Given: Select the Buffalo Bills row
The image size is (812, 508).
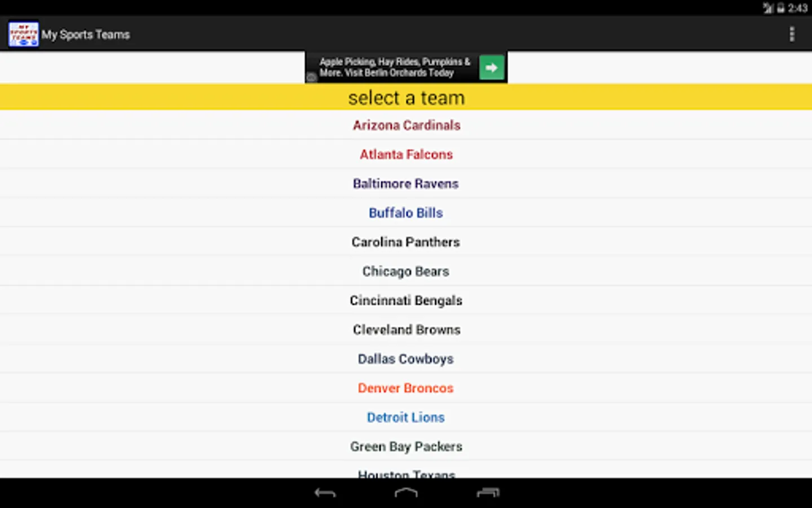Looking at the screenshot, I should pyautogui.click(x=406, y=213).
